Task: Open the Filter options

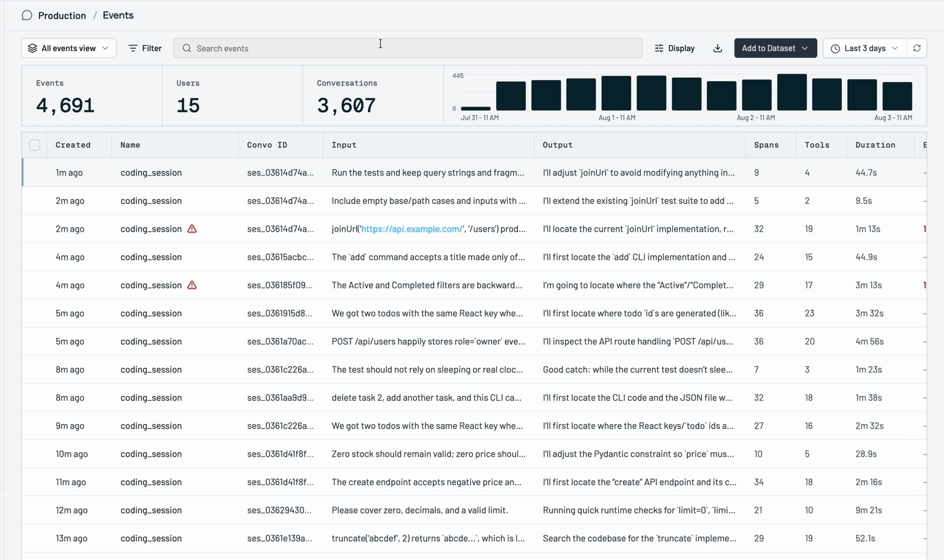Action: coord(145,48)
